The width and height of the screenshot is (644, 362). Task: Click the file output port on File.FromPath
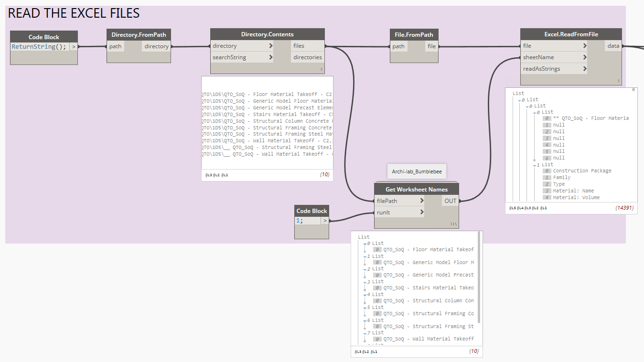pyautogui.click(x=432, y=45)
